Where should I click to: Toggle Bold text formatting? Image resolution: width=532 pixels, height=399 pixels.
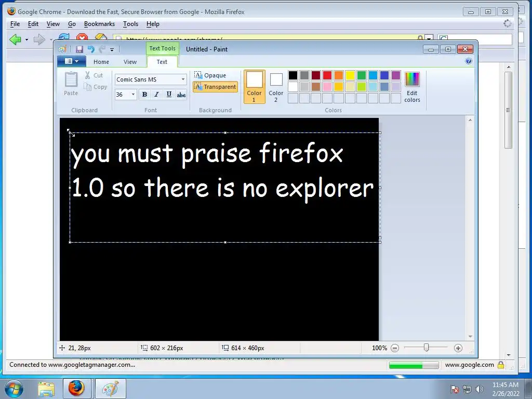click(x=144, y=95)
